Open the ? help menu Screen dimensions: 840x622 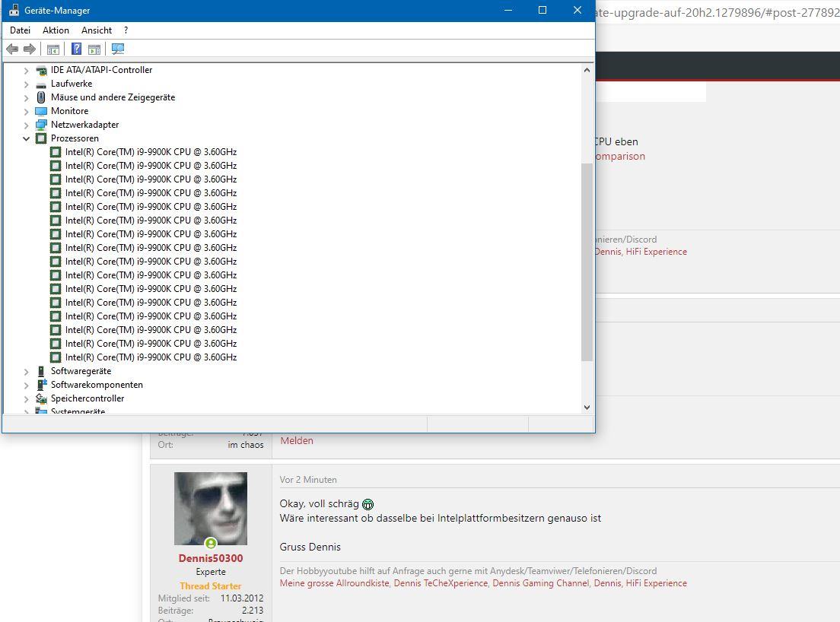pos(126,30)
